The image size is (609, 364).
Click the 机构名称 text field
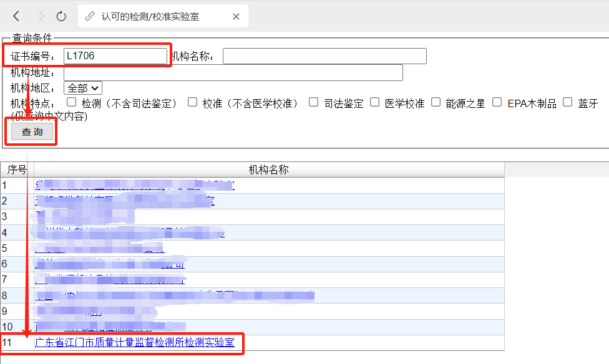point(324,56)
